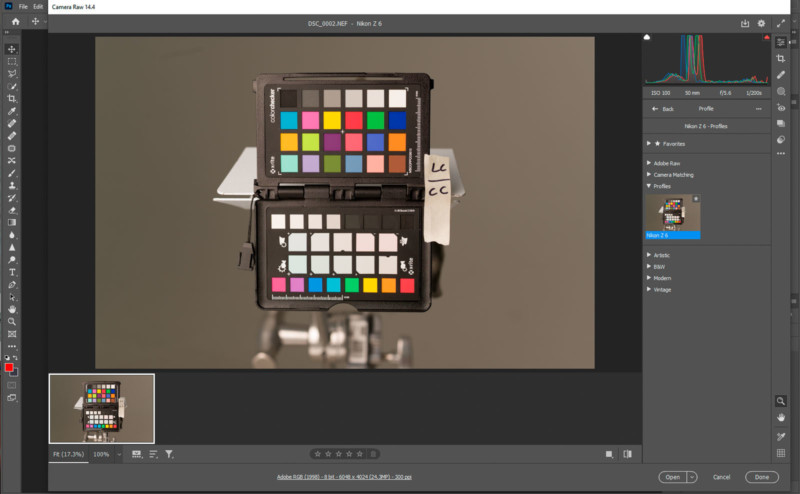This screenshot has height=494, width=800.
Task: Toggle Camera Raw full screen mode
Action: (781, 23)
